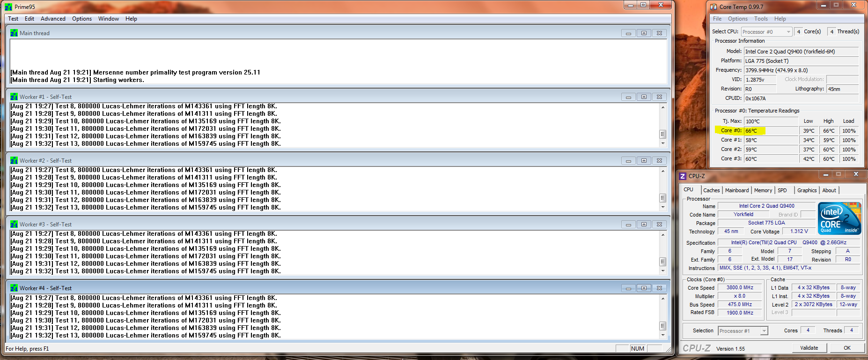
Task: Close the Worker #4 Self-Test window
Action: pos(659,288)
